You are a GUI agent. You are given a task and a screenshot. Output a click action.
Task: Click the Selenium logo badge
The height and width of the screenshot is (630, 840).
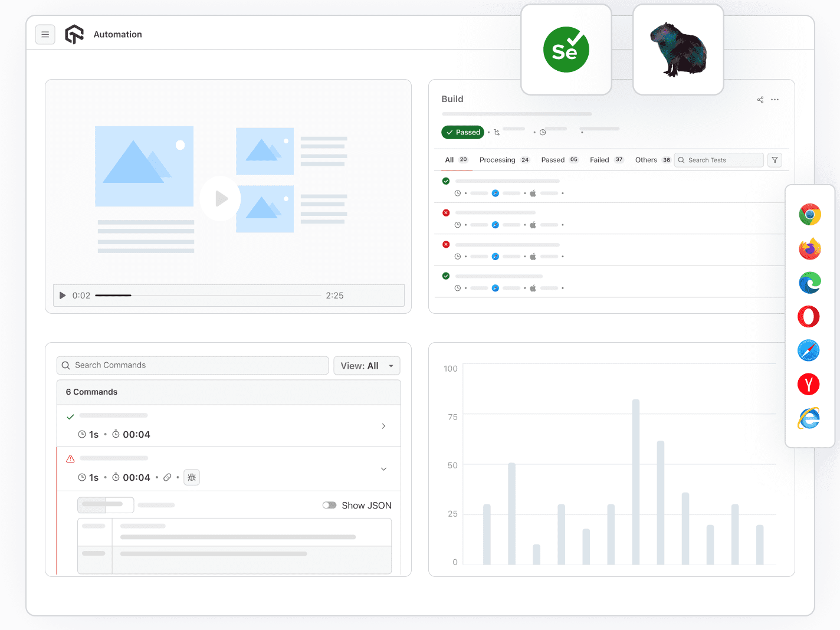[x=566, y=49]
